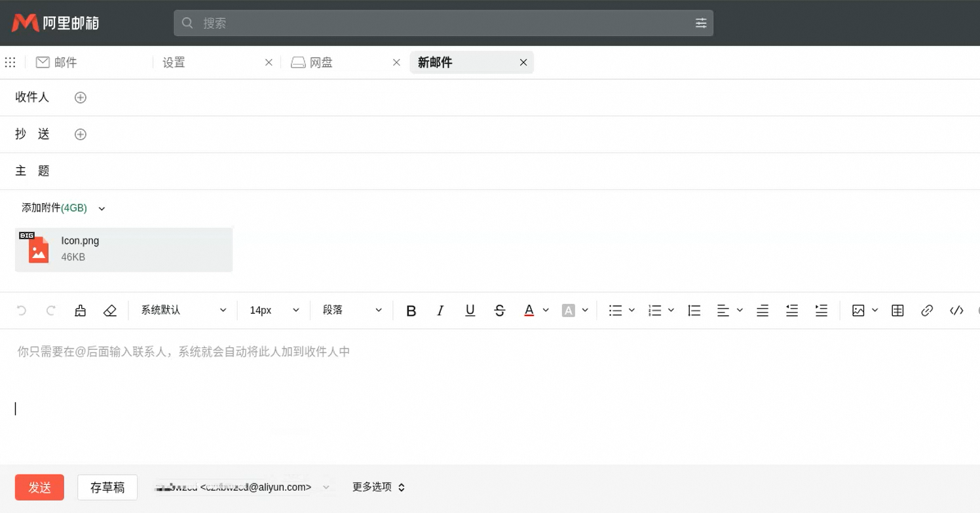Save the message with 存草稿 button
The width and height of the screenshot is (980, 513).
click(107, 487)
